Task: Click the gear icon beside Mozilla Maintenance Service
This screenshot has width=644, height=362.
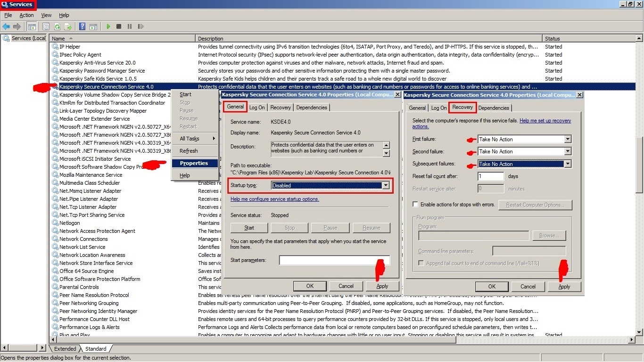Action: [x=55, y=175]
